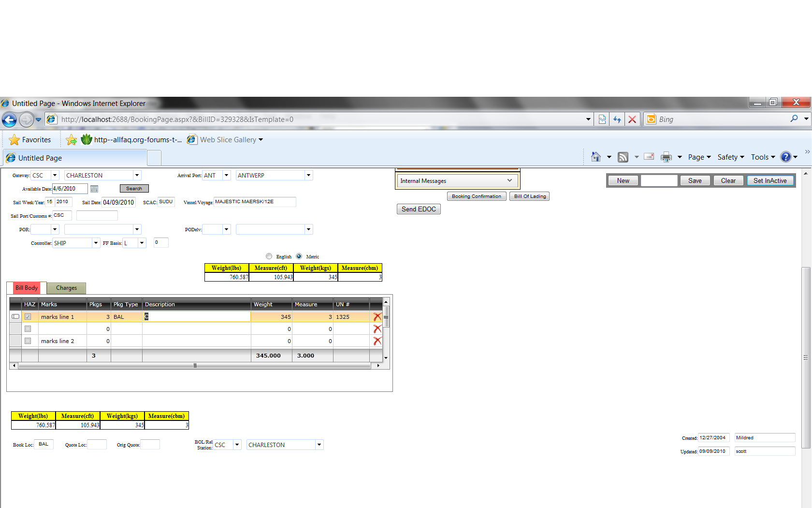812x508 pixels.
Task: Click the Print icon in command bar
Action: (x=666, y=157)
